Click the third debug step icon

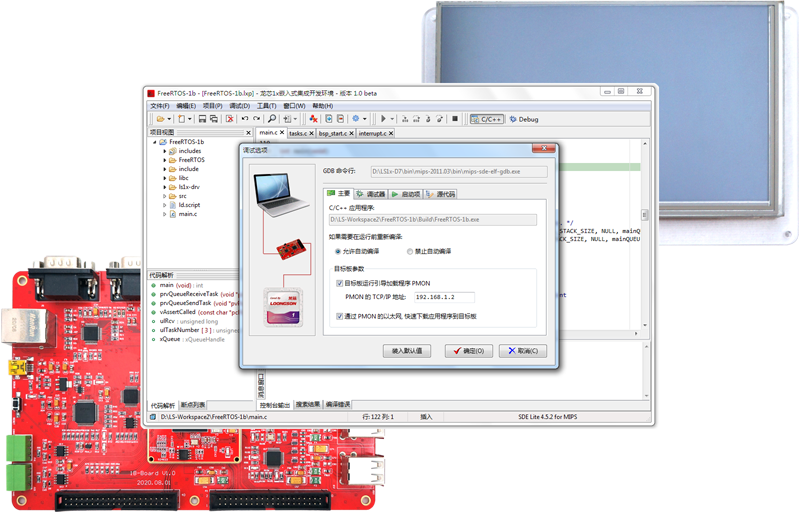428,119
